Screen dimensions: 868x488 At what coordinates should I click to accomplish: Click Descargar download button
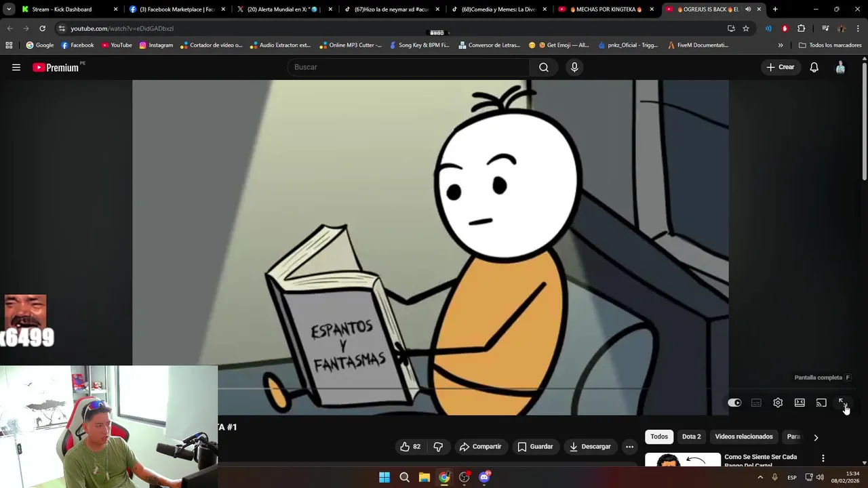(590, 447)
